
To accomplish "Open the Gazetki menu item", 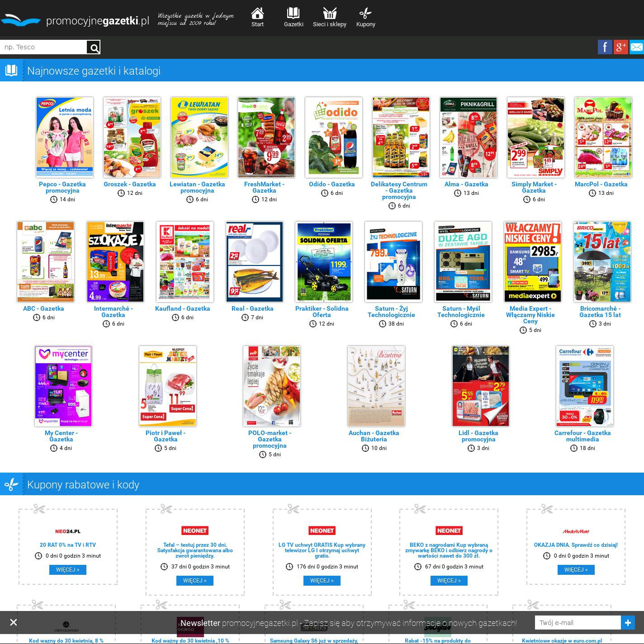I will tap(294, 18).
